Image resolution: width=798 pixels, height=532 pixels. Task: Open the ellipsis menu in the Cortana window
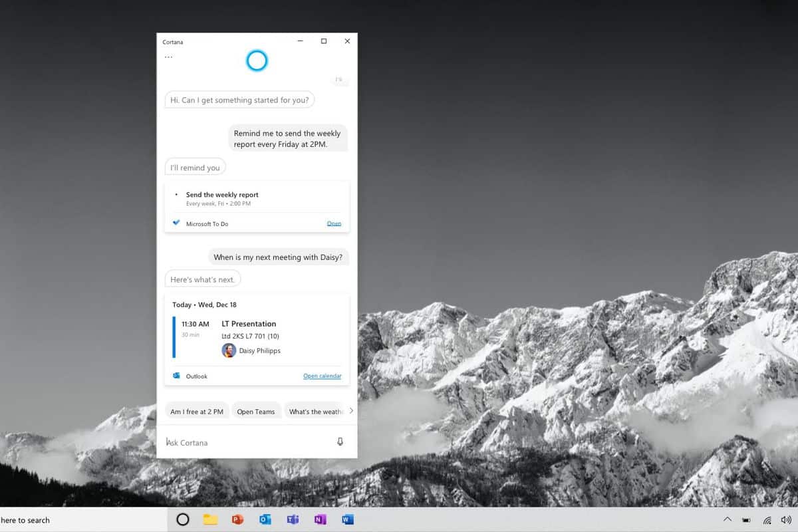pyautogui.click(x=168, y=57)
